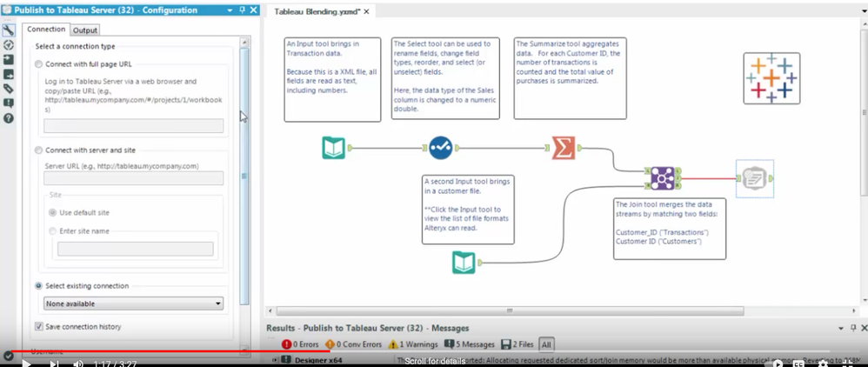This screenshot has height=367, width=868.
Task: Select the first Input Data tool on canvas
Action: coord(334,148)
